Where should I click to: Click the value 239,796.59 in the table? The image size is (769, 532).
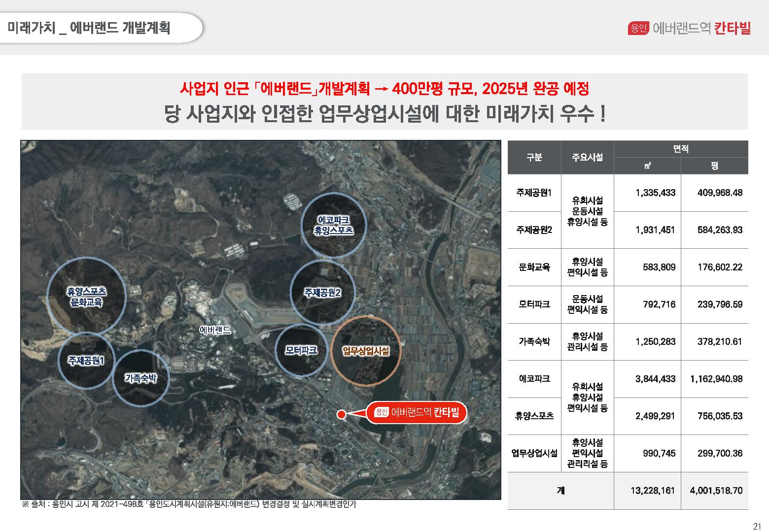(x=720, y=304)
